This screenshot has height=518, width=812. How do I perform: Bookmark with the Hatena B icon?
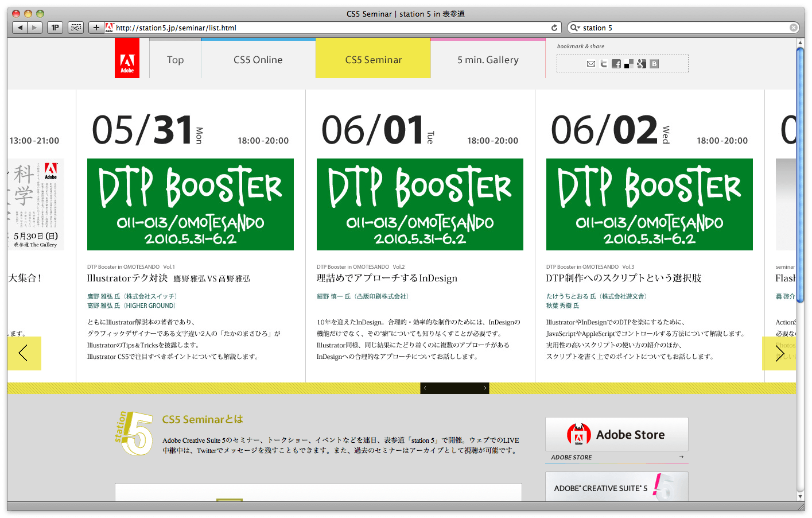point(654,64)
